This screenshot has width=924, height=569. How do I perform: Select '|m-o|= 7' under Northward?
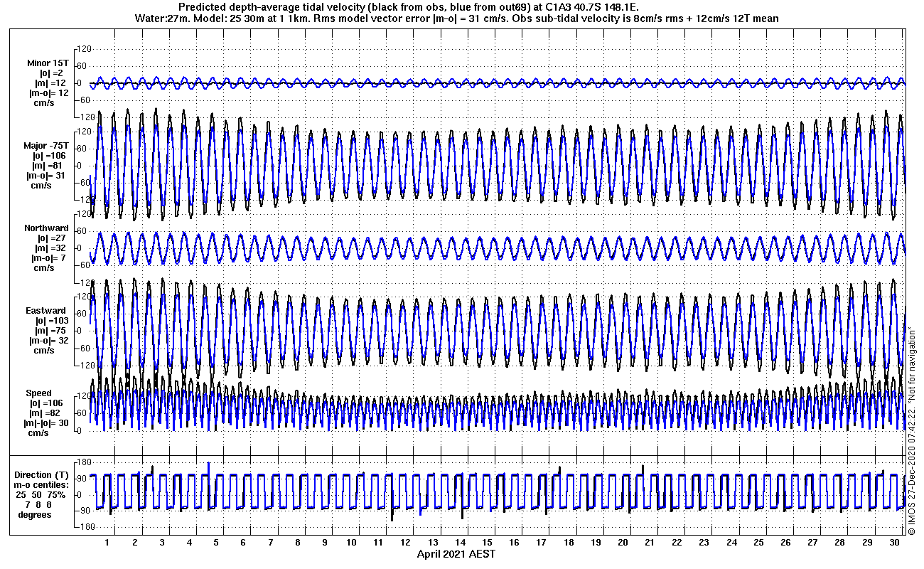(x=48, y=258)
